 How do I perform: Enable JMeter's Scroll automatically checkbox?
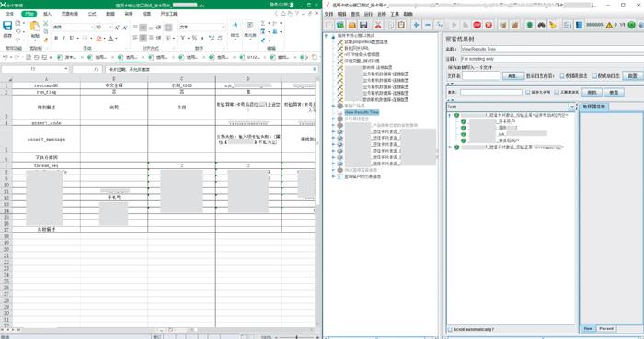coord(450,330)
